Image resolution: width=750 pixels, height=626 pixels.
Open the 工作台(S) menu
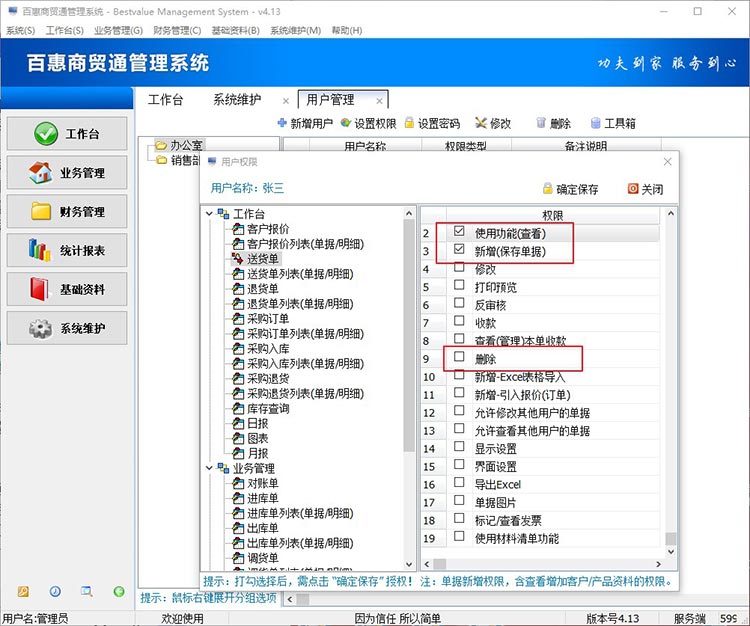pyautogui.click(x=65, y=31)
